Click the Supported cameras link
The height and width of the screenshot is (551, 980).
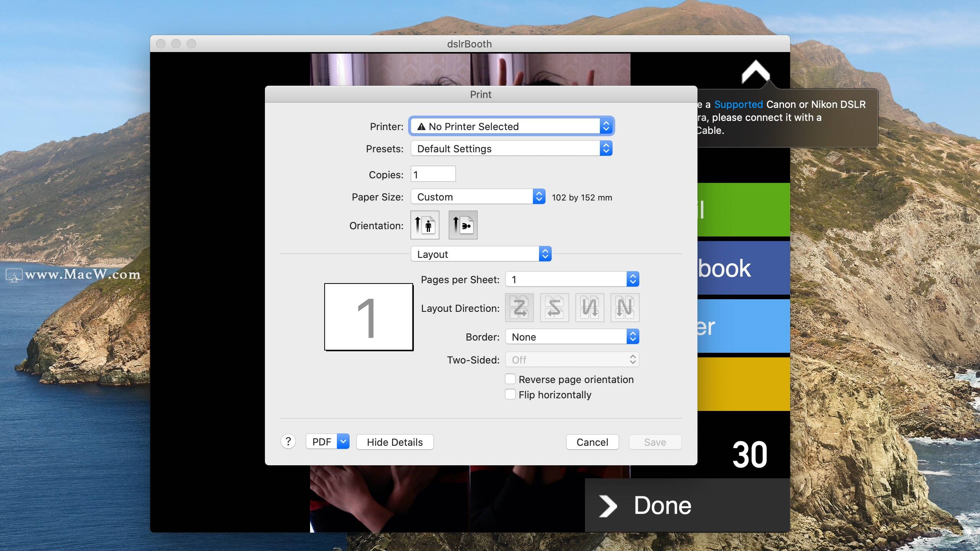(738, 104)
